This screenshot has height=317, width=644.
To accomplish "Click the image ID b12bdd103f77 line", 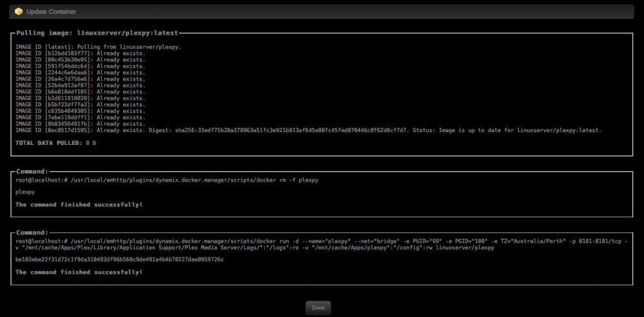I will (x=80, y=53).
